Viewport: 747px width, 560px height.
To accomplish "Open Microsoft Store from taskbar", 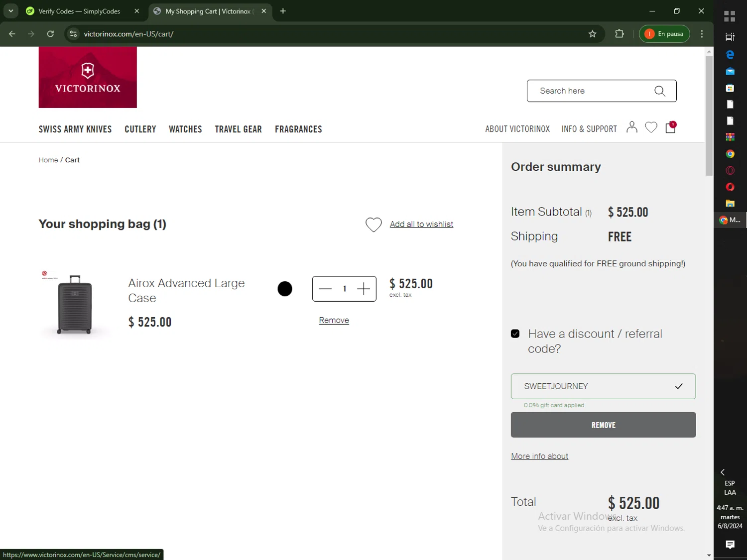I will [730, 88].
